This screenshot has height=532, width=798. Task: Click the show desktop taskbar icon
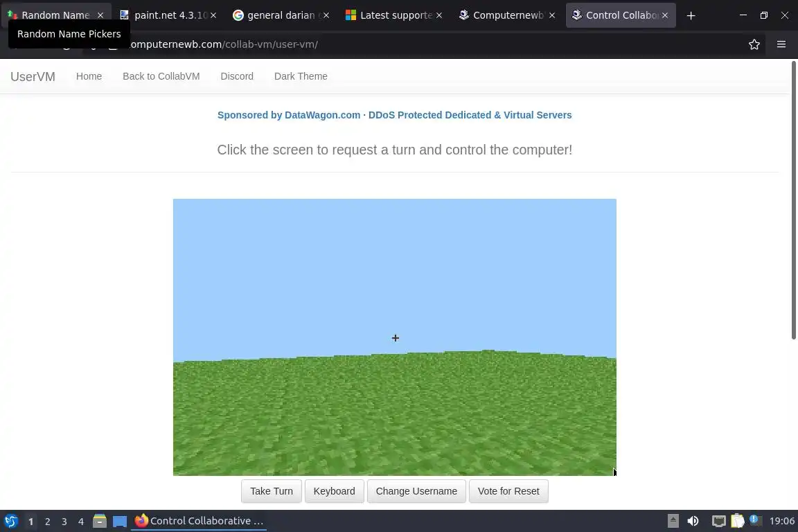(x=120, y=522)
